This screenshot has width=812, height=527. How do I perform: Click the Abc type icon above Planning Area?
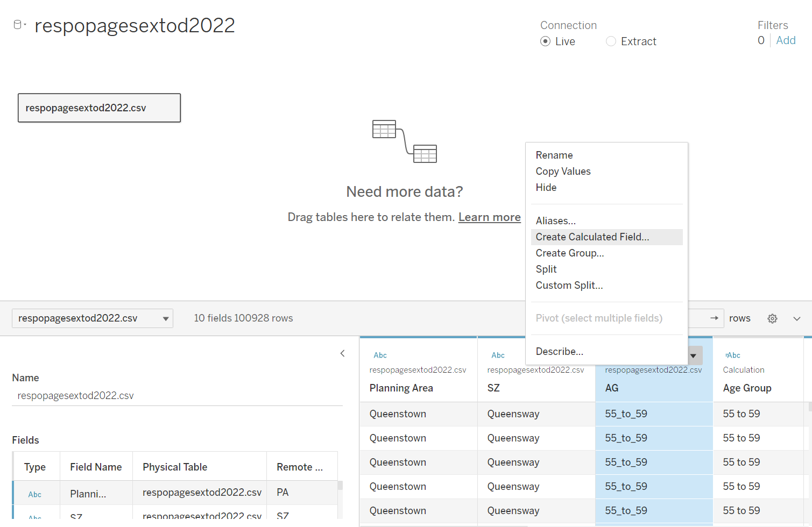point(380,355)
